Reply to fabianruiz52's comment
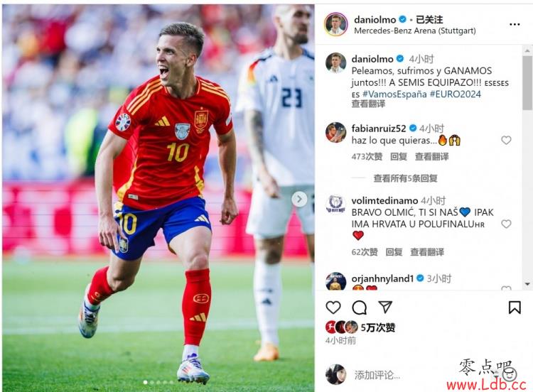 pos(399,157)
